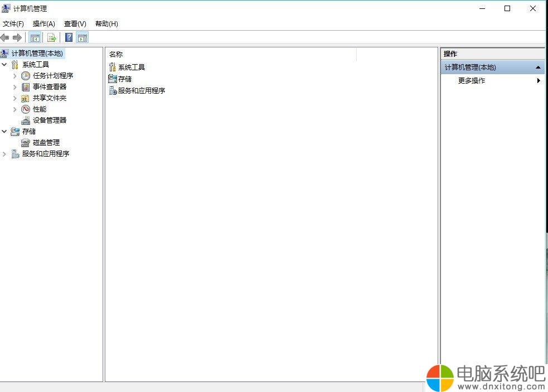Select 事件查看器 in the tree
The image size is (548, 392).
click(x=50, y=87)
